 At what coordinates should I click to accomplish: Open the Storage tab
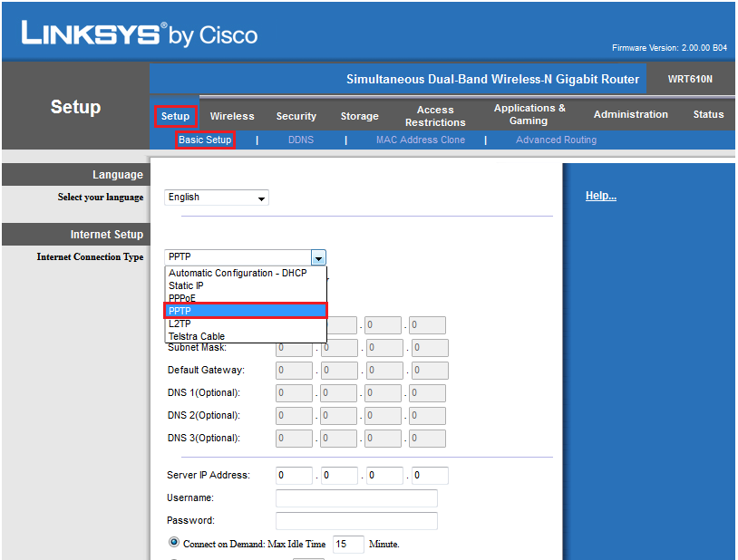[360, 116]
